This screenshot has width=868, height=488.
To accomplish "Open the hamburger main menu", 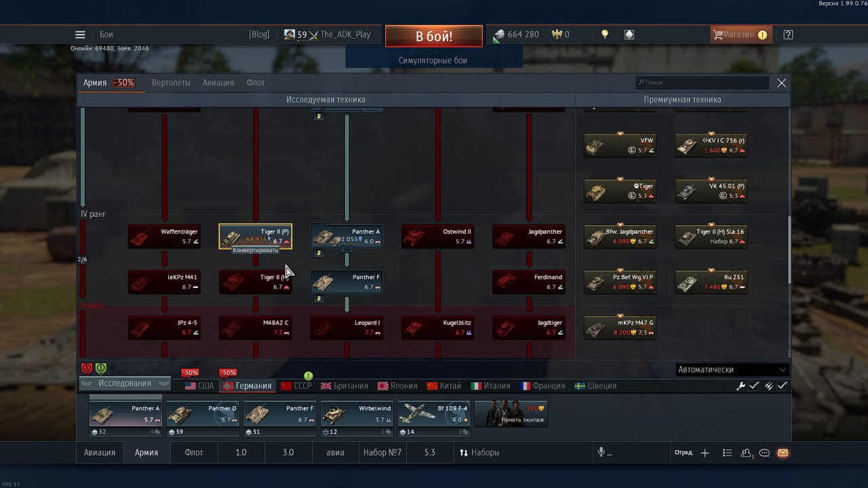I will 80,35.
